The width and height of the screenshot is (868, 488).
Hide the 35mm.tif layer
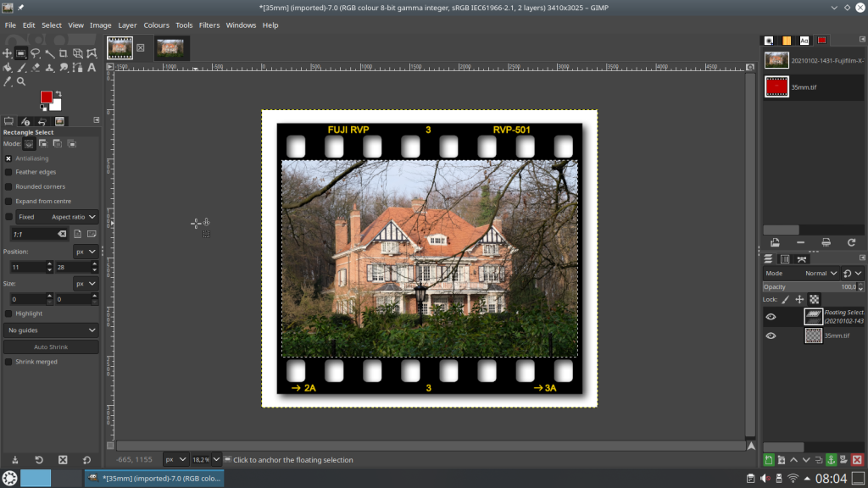point(771,335)
